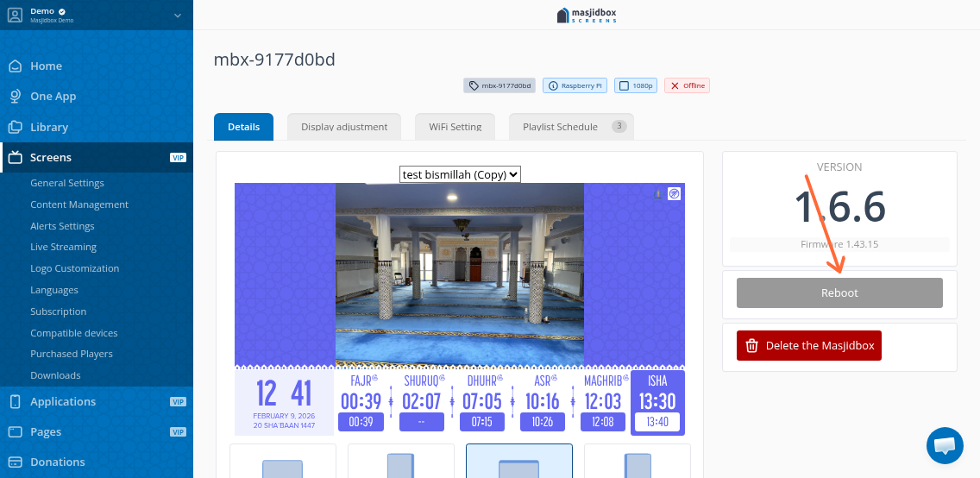Image resolution: width=980 pixels, height=478 pixels.
Task: Open the Playlist Schedule tab
Action: 571,127
